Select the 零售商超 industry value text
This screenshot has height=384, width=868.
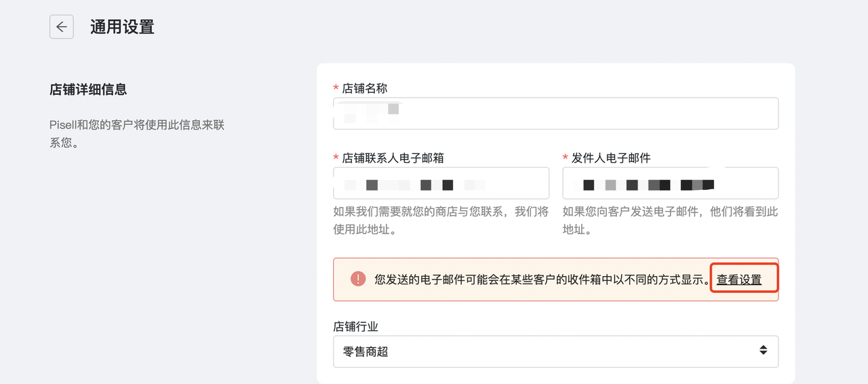(366, 351)
